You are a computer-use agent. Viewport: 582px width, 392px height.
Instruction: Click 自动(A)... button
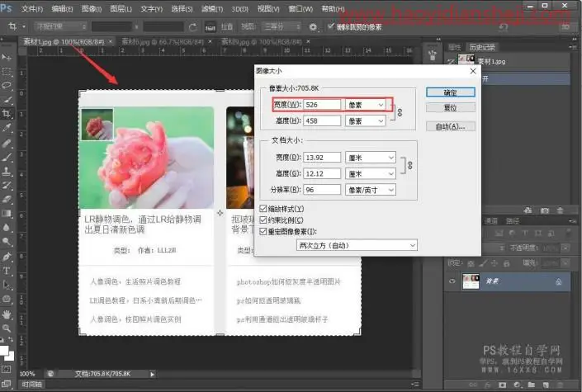(x=450, y=126)
